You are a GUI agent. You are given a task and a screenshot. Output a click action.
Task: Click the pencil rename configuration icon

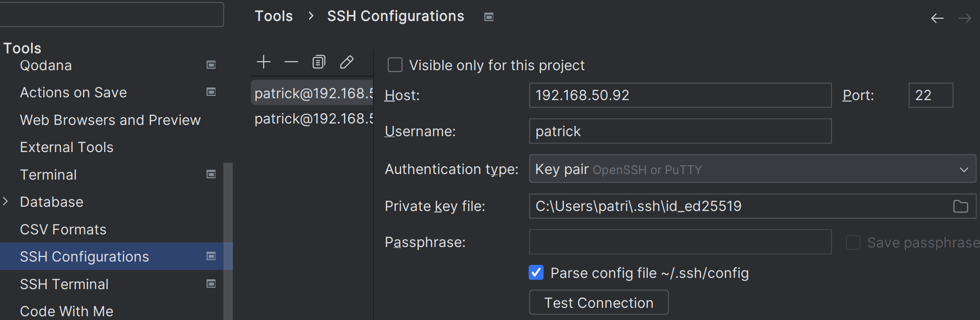pyautogui.click(x=347, y=62)
